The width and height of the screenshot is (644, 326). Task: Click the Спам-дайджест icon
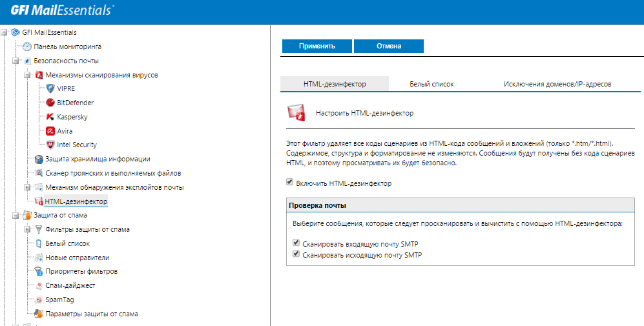coord(39,285)
